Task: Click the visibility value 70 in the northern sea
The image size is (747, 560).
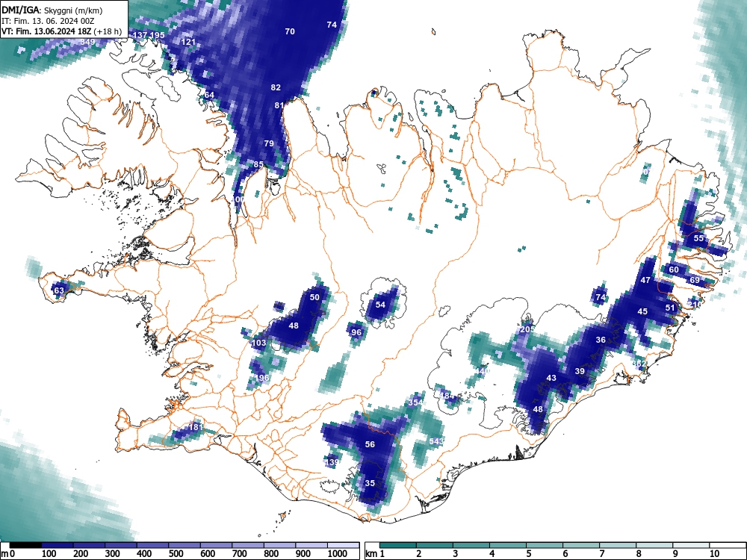Action: click(290, 31)
